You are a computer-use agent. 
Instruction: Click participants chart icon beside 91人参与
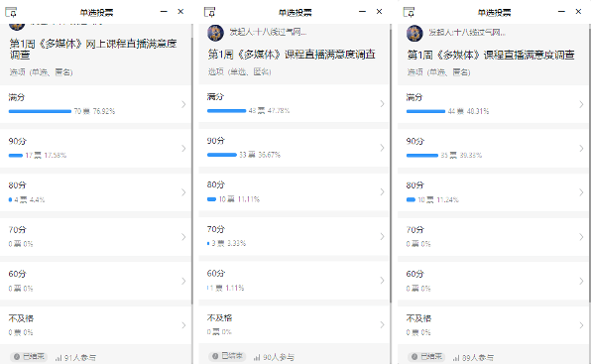click(59, 358)
